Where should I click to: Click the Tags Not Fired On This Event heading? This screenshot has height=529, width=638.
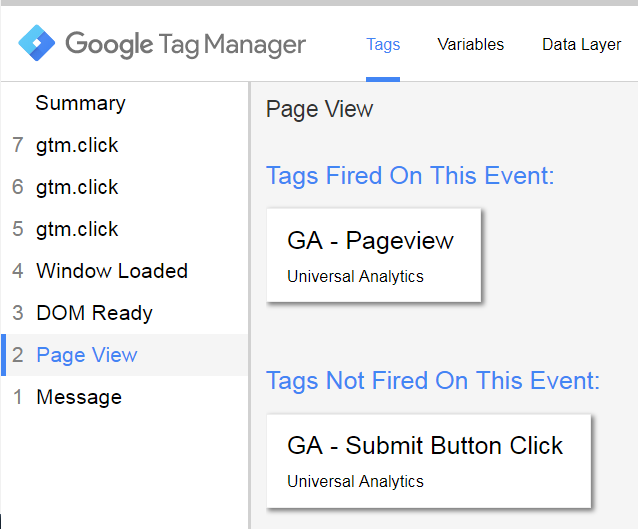click(x=433, y=381)
